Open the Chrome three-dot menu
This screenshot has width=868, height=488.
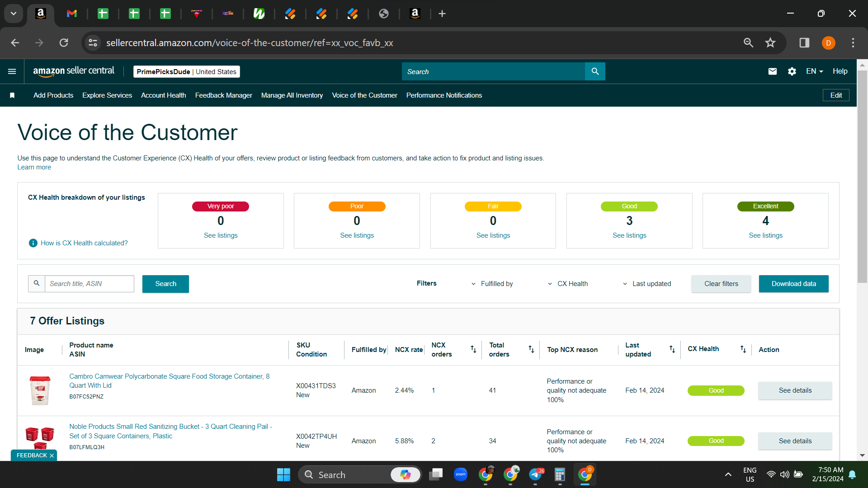853,43
